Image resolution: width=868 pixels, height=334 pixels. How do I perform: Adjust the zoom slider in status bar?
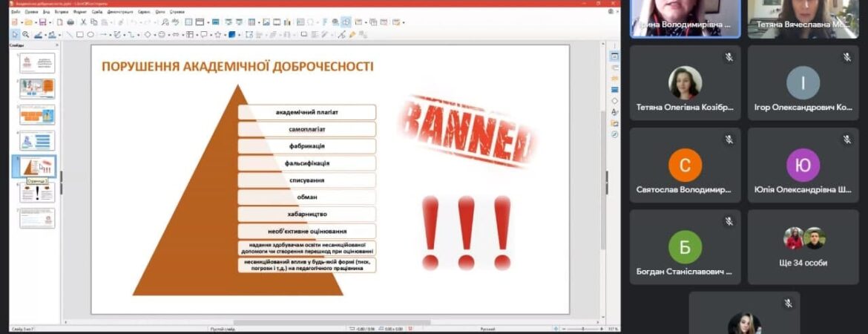(x=583, y=329)
